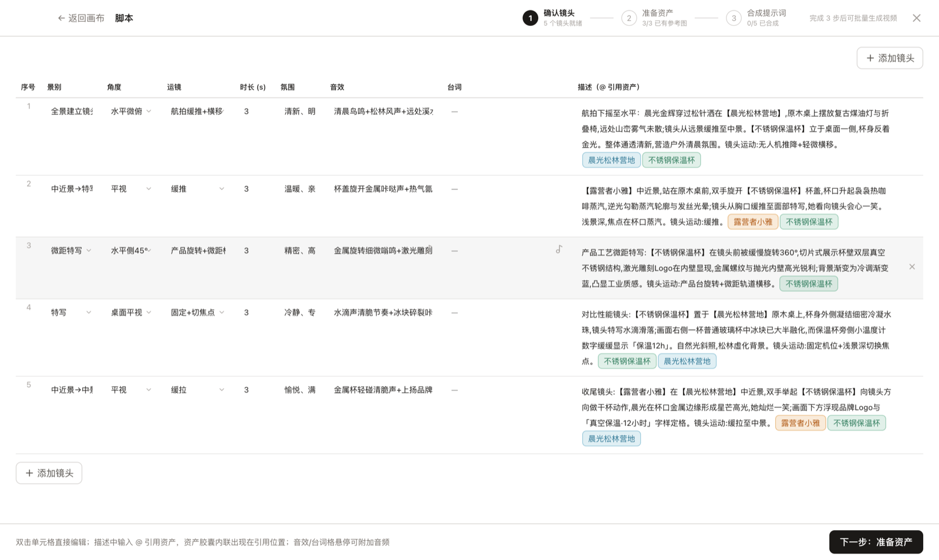This screenshot has height=560, width=939.
Task: Click the bottom-left 添加镜头 button
Action: click(49, 473)
